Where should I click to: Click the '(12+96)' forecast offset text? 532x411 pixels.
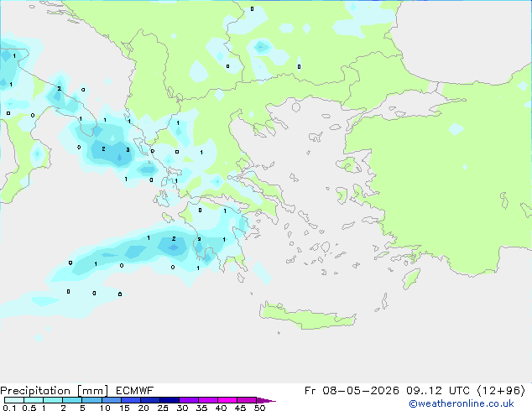501,391
